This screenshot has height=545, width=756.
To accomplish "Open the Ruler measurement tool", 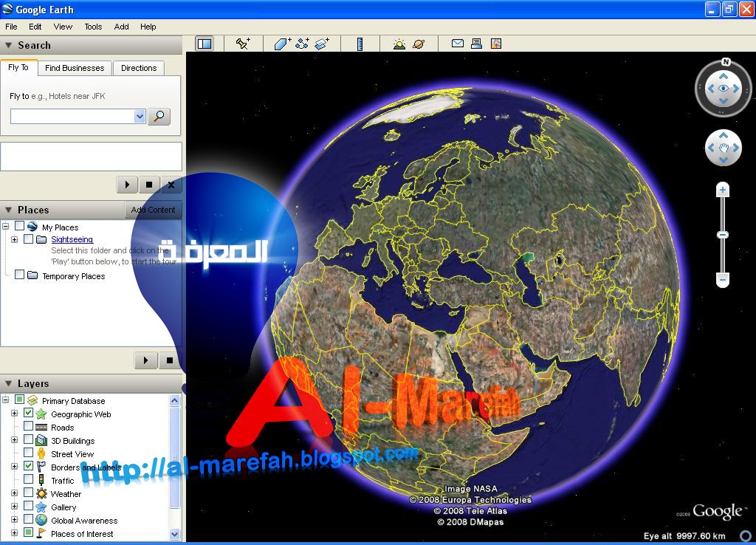I will click(360, 44).
